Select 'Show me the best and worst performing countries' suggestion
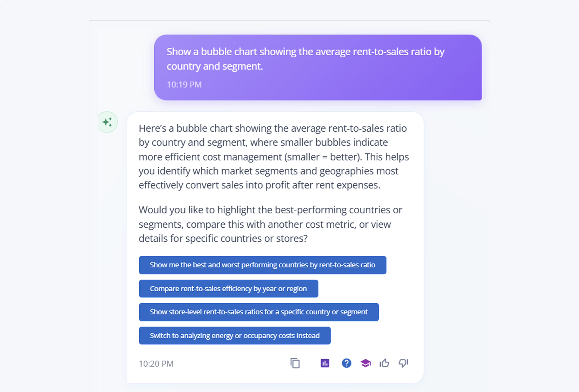 [x=262, y=265]
